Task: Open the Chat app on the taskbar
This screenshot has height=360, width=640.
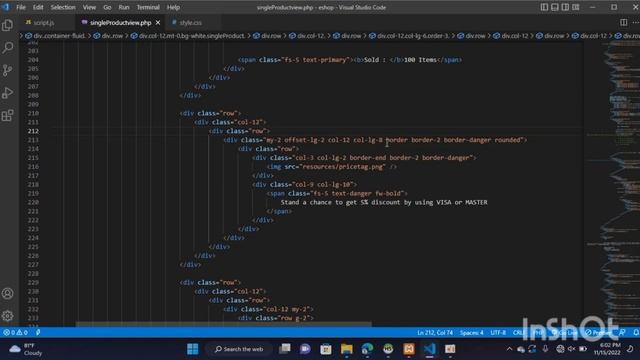Action: click(x=305, y=349)
